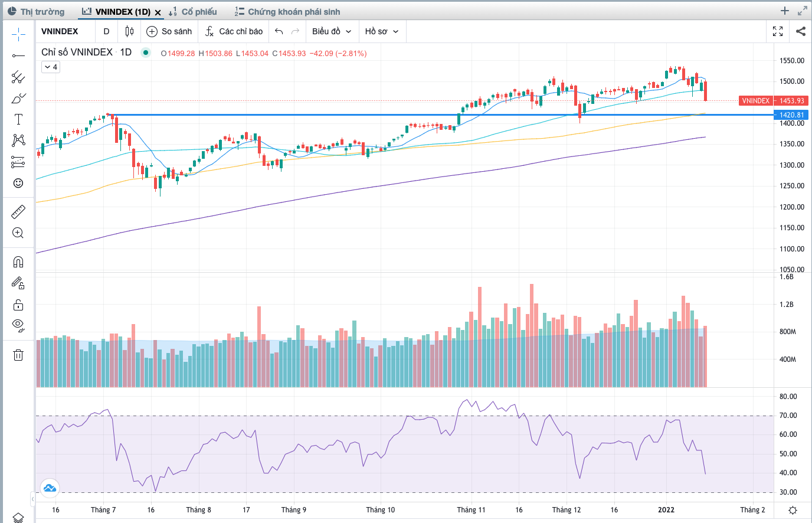The width and height of the screenshot is (812, 523).
Task: Open the object tree layers icon
Action: tap(18, 518)
